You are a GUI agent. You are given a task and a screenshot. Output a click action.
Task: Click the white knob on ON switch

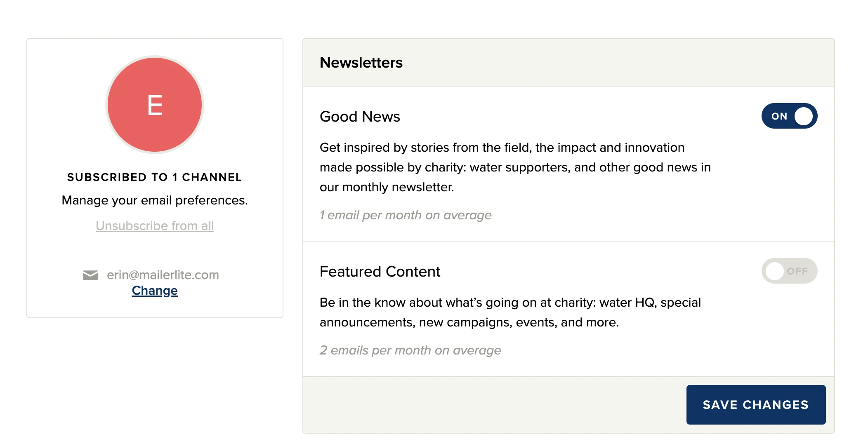(x=803, y=116)
